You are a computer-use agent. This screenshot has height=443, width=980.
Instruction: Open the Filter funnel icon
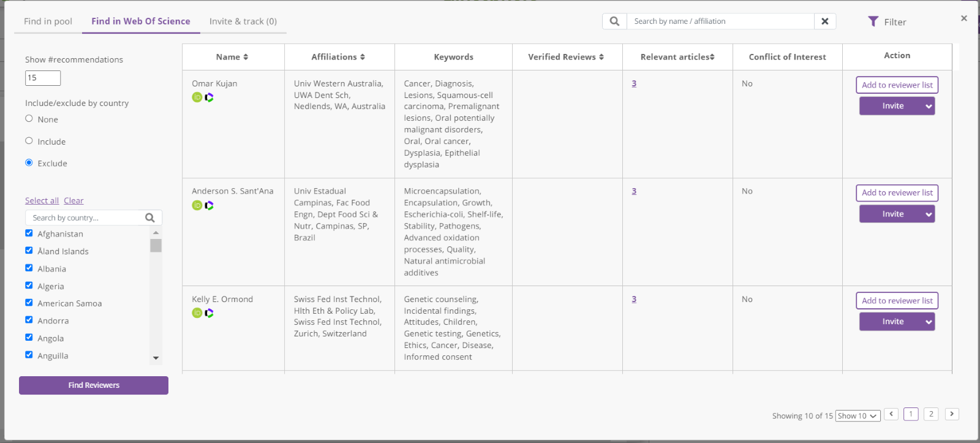(873, 21)
